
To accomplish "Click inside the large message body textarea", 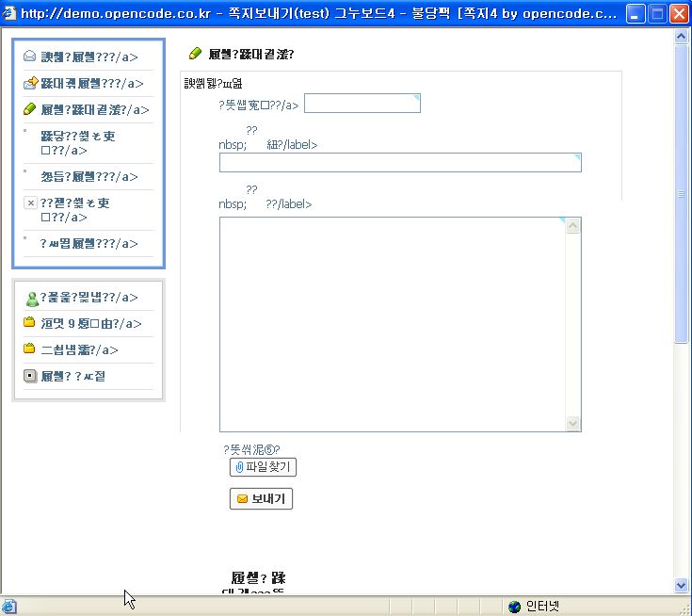I will (x=393, y=324).
